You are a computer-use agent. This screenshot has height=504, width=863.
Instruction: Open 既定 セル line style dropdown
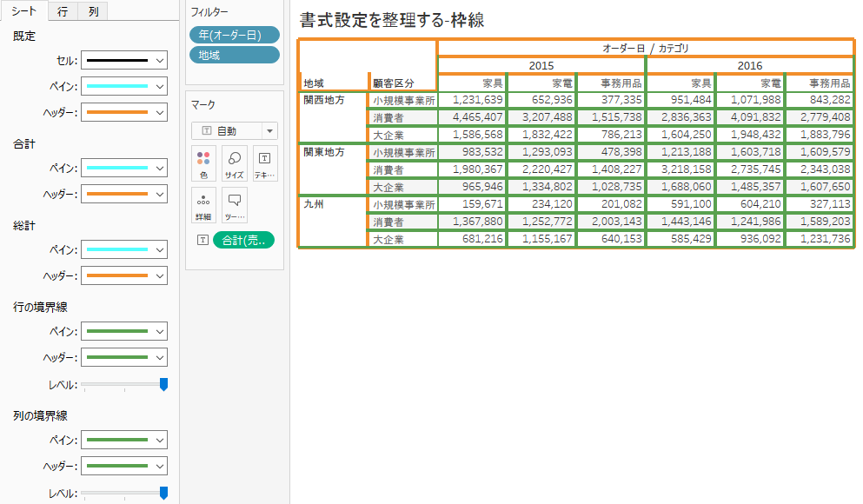[124, 61]
